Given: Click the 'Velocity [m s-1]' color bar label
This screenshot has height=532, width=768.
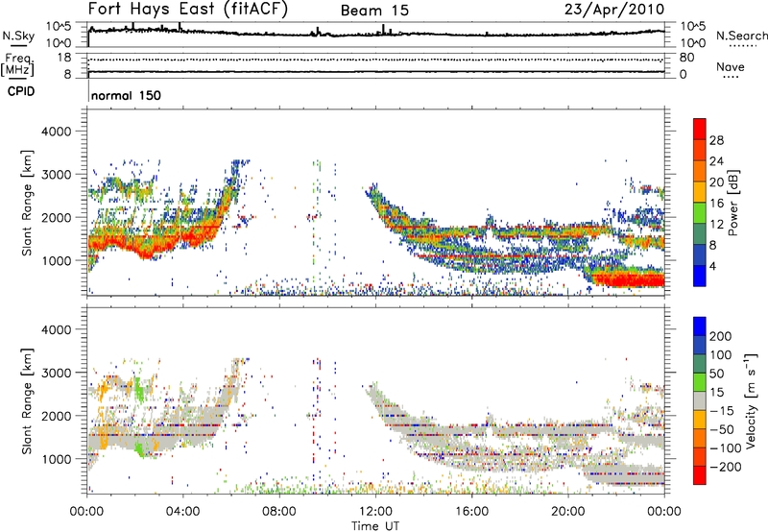Looking at the screenshot, I should coord(751,400).
